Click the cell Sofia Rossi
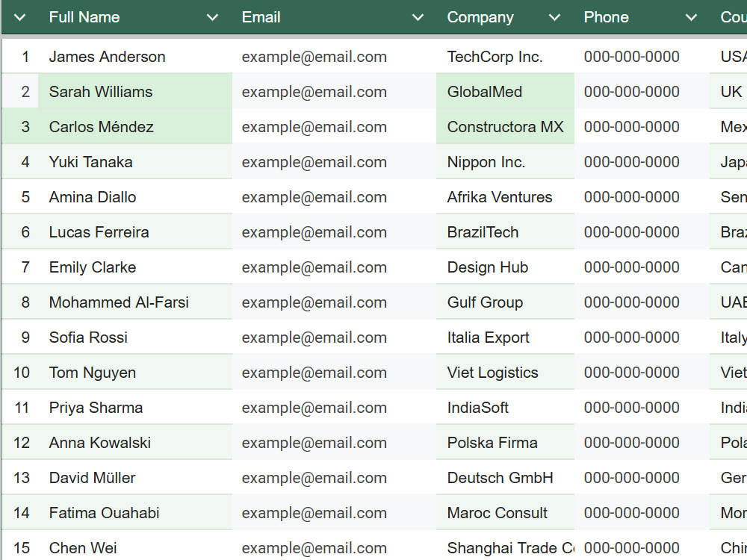The width and height of the screenshot is (747, 560). pyautogui.click(x=135, y=337)
